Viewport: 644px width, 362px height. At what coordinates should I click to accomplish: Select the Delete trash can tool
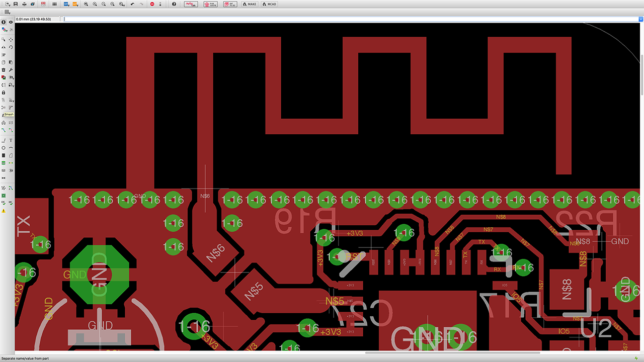coord(4,70)
